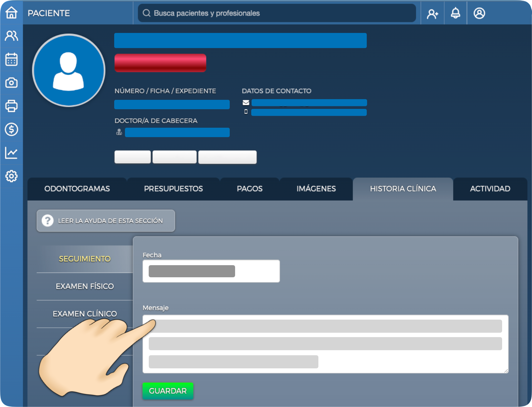Open the patients list sidebar icon
The image size is (532, 407).
[x=11, y=36]
